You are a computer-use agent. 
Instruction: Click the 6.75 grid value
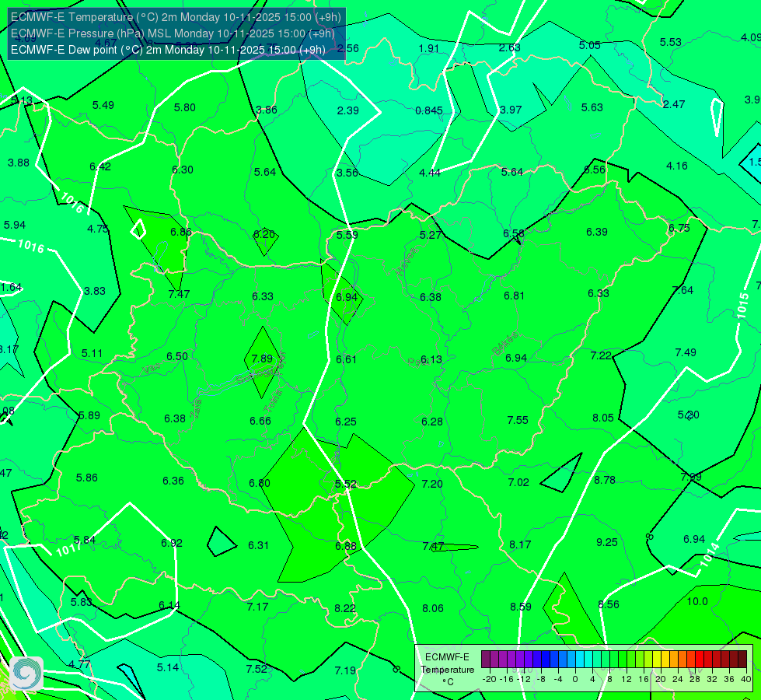point(679,229)
